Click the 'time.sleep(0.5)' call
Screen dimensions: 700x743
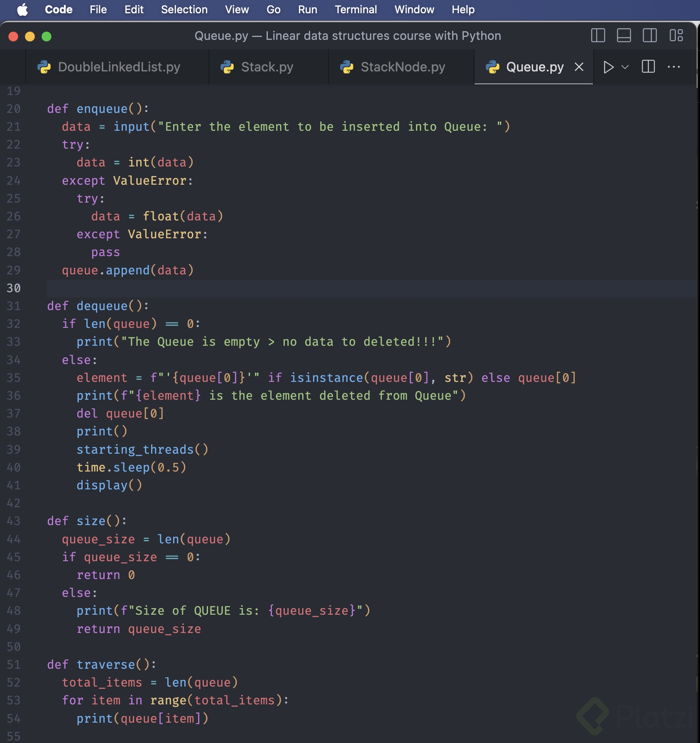pos(132,467)
